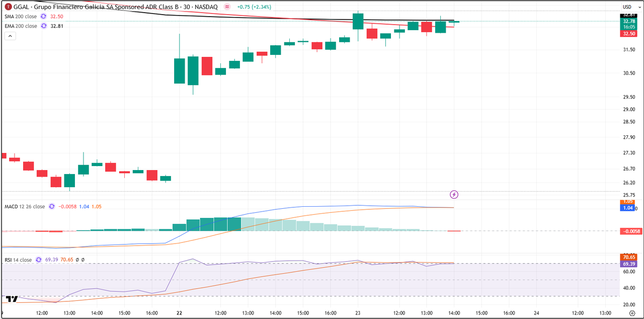Click the bold 24 date on the time axis
The height and width of the screenshot is (319, 644).
click(536, 312)
